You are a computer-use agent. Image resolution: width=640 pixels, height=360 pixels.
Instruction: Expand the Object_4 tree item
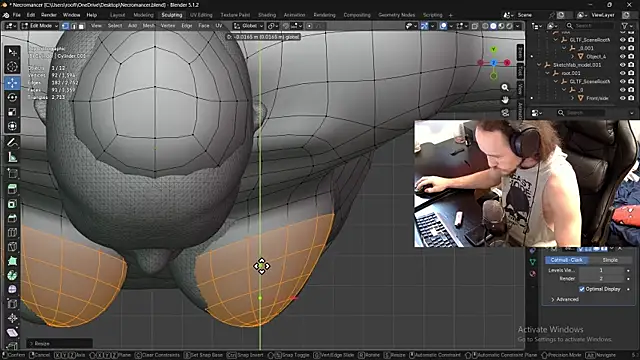(572, 56)
